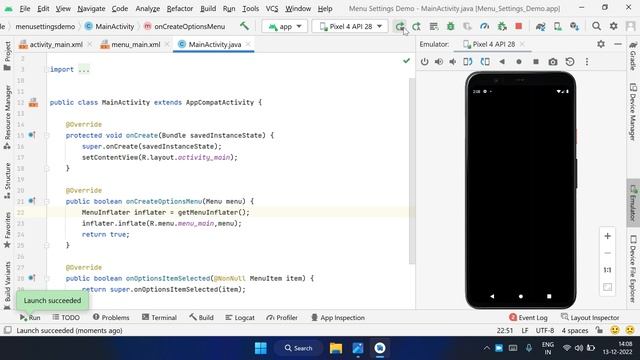Open the Run tool window button
Image resolution: width=640 pixels, height=360 pixels.
point(30,318)
